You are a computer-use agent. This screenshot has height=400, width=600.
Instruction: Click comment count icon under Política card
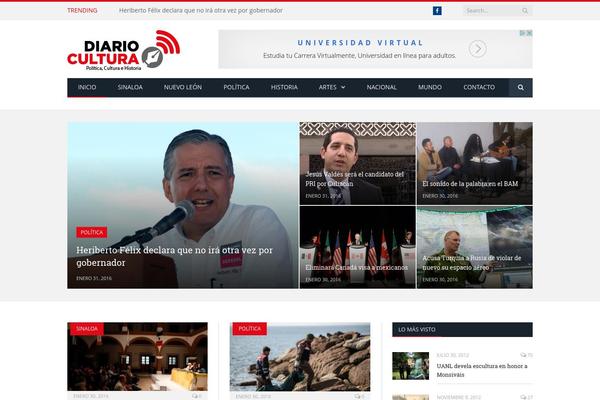pos(357,396)
